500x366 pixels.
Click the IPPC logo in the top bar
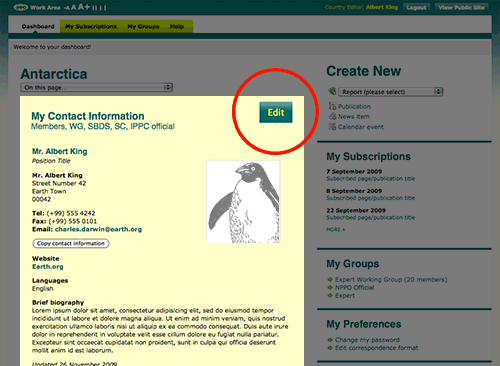click(x=21, y=7)
